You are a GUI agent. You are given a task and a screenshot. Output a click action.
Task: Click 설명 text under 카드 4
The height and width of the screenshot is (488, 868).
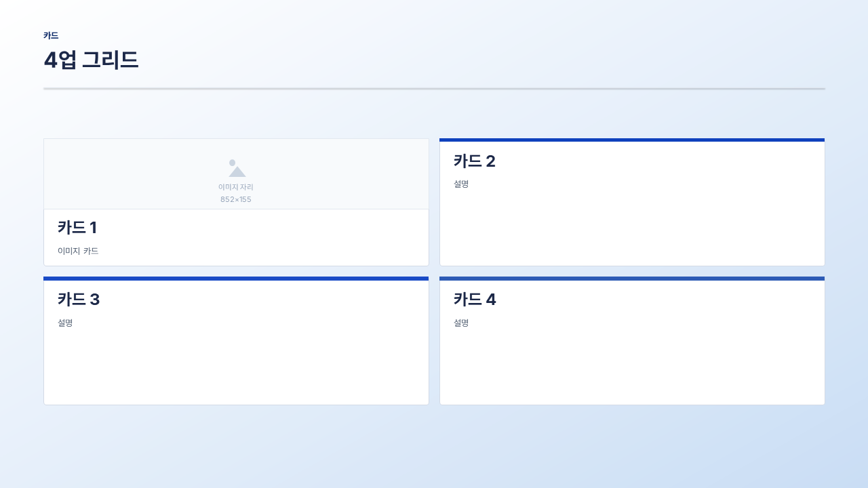pyautogui.click(x=461, y=323)
